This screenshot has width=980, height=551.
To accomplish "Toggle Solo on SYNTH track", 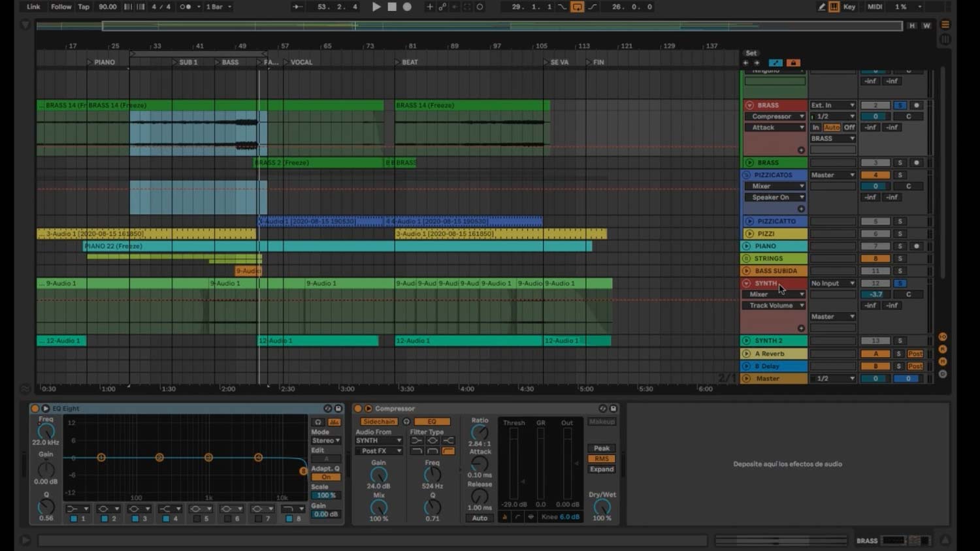I will click(x=900, y=283).
